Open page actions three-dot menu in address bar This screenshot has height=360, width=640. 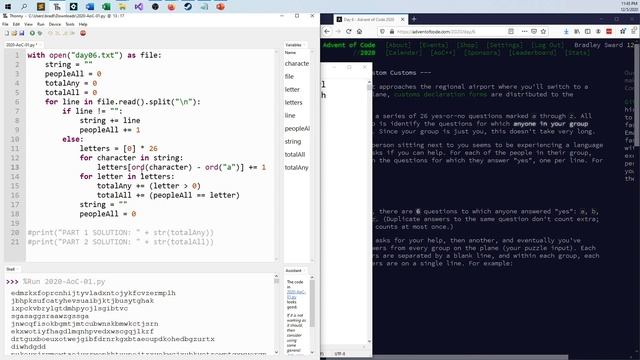pyautogui.click(x=524, y=31)
